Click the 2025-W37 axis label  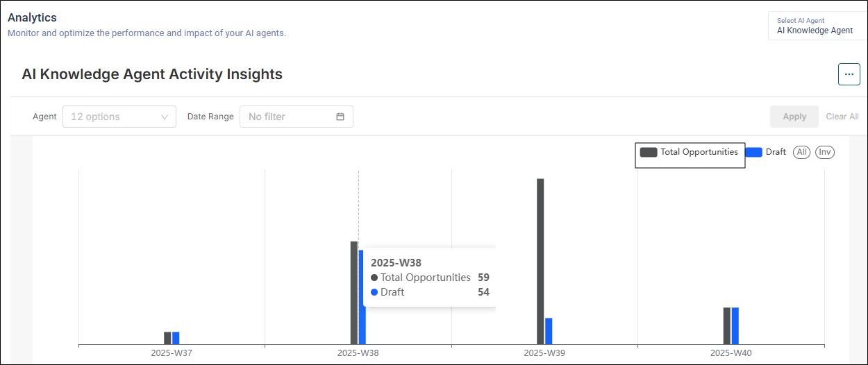pyautogui.click(x=172, y=353)
